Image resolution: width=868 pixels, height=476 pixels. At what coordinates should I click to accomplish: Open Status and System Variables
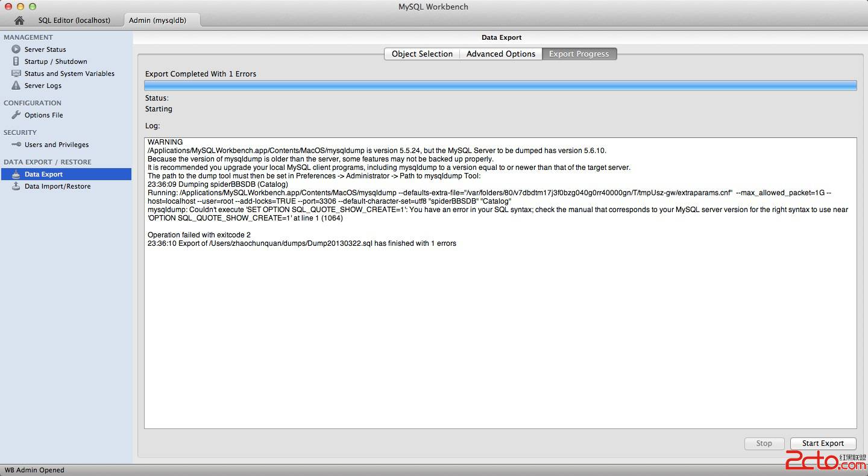point(69,74)
